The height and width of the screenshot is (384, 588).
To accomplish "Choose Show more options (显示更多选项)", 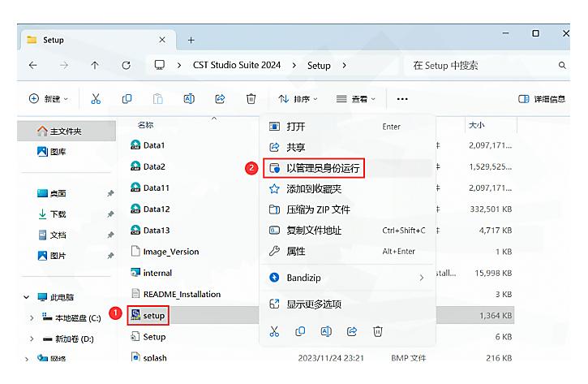I will [x=347, y=304].
